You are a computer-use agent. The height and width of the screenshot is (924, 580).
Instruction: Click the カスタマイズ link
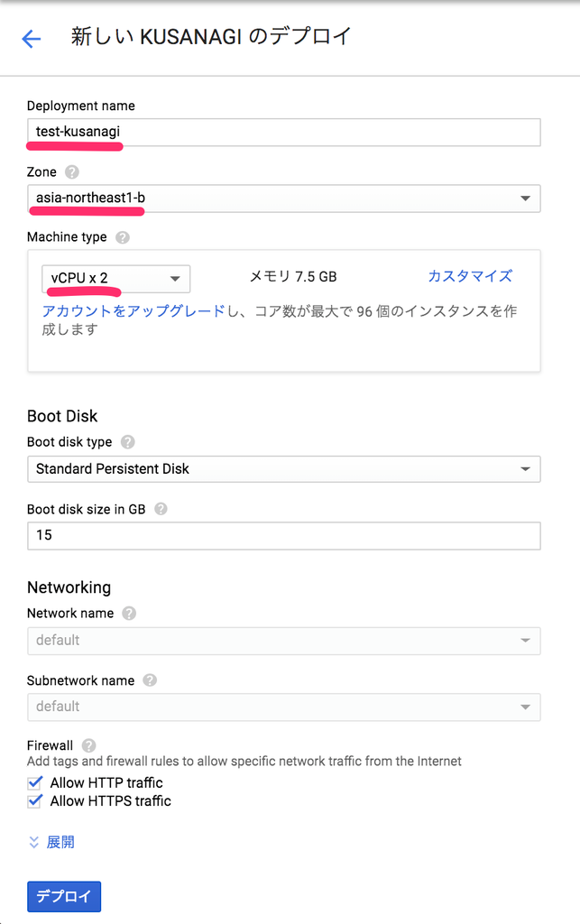470,276
